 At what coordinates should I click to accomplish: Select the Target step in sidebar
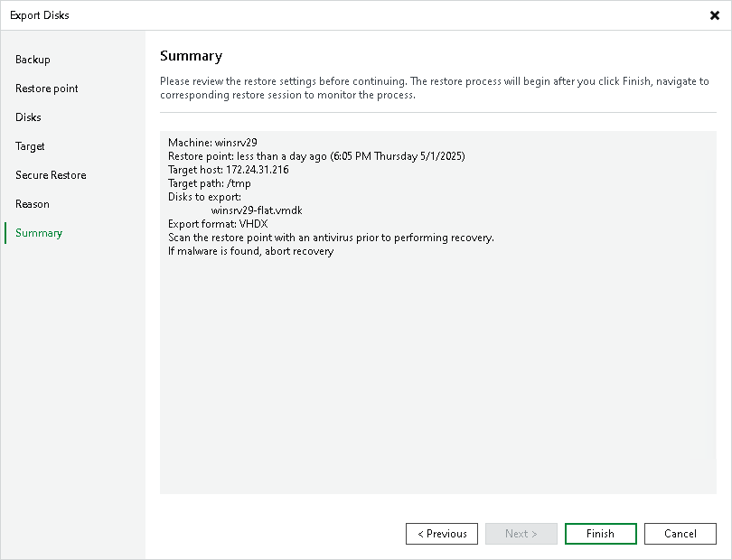(30, 146)
